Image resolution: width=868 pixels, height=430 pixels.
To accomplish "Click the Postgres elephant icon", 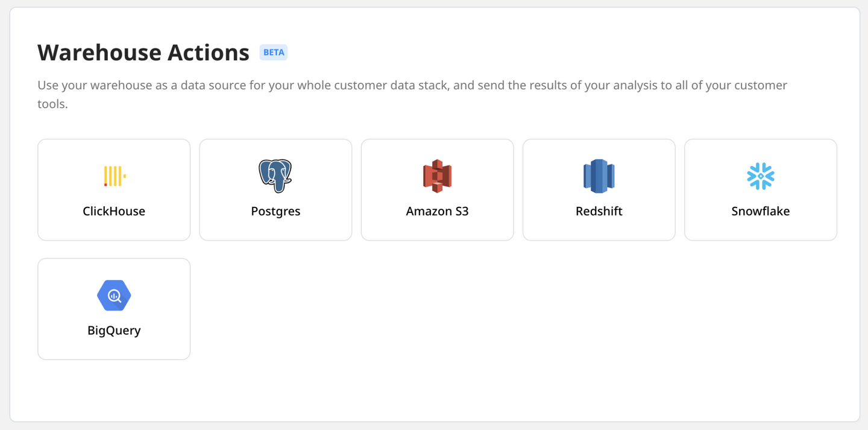I will coord(275,176).
